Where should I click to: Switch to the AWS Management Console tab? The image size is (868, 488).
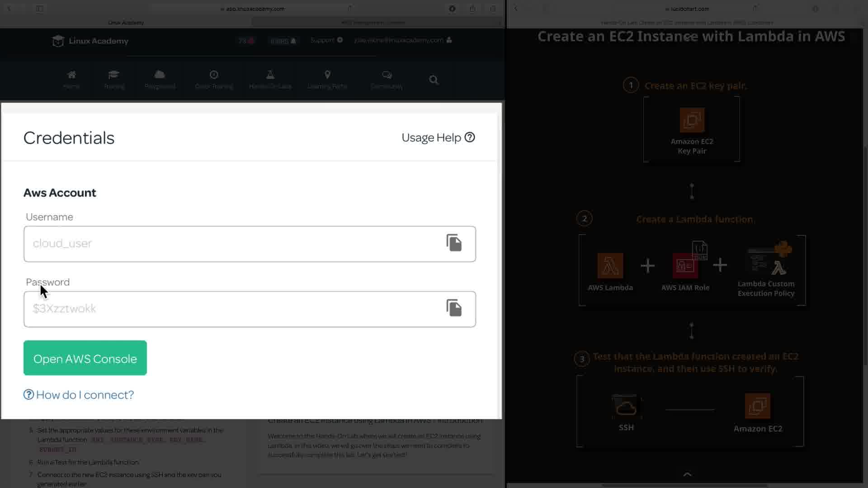[373, 23]
